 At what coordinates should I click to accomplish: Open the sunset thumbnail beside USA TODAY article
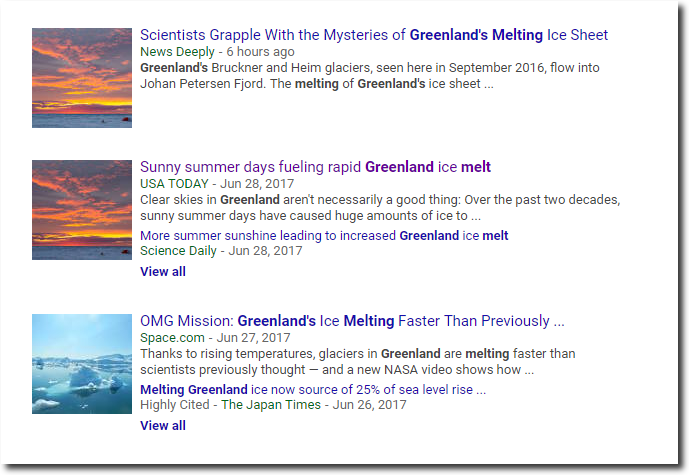(82, 210)
